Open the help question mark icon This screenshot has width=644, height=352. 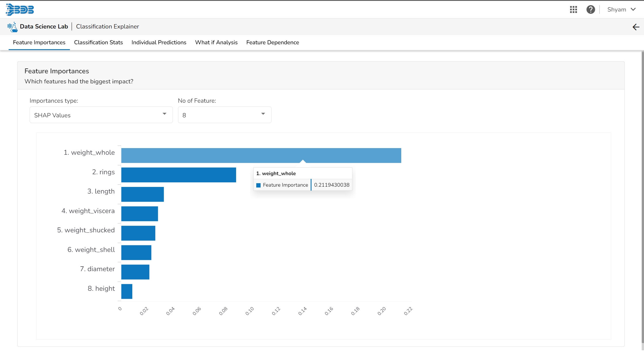pyautogui.click(x=591, y=9)
